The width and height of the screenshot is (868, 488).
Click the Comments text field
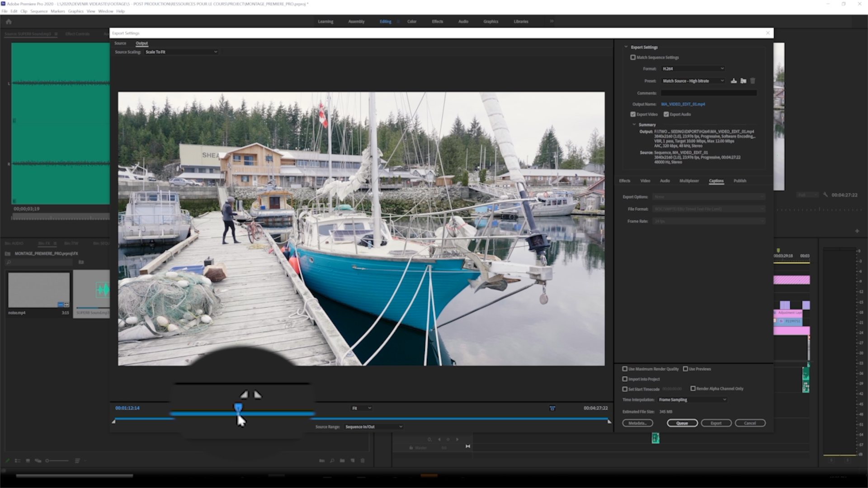pyautogui.click(x=708, y=93)
